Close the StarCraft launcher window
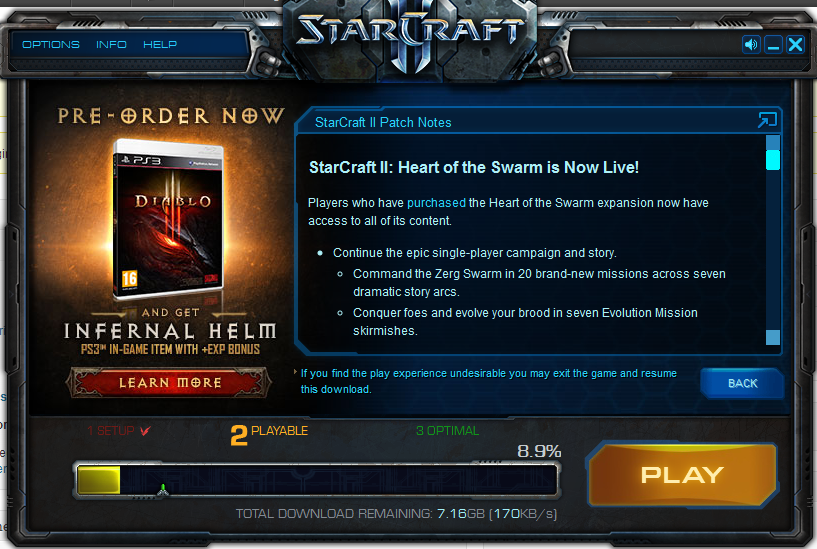Viewport: 817px width, 549px height. pos(795,45)
